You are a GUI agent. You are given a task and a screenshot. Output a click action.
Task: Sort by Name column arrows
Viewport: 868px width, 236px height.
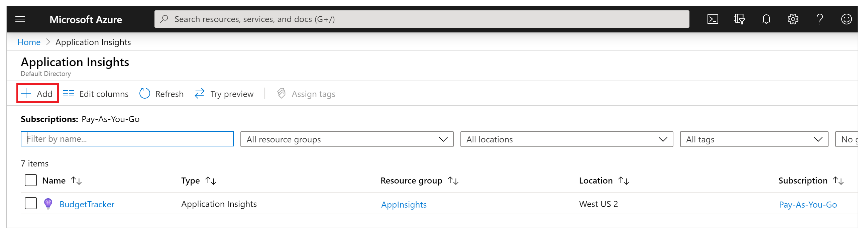point(77,181)
